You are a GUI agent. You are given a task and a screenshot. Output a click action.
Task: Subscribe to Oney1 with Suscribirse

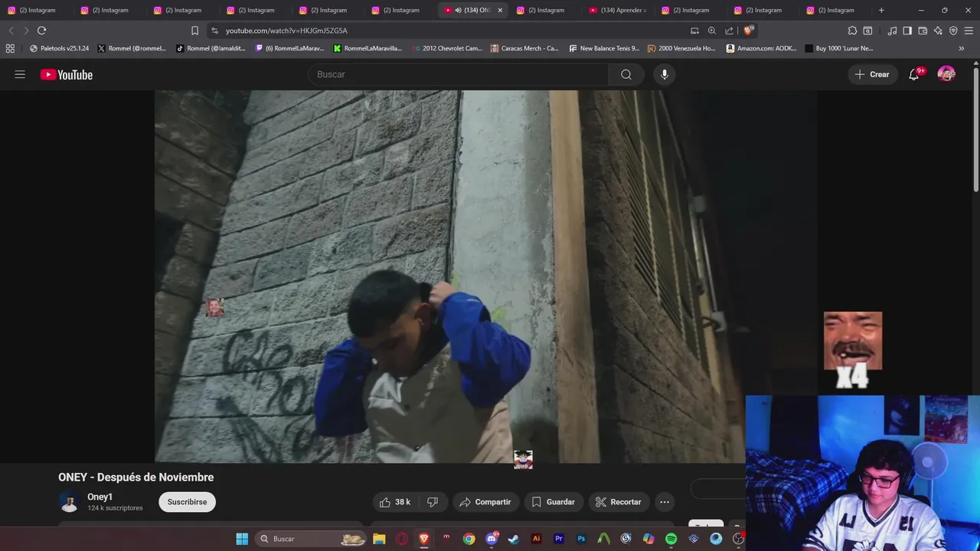[x=187, y=502]
